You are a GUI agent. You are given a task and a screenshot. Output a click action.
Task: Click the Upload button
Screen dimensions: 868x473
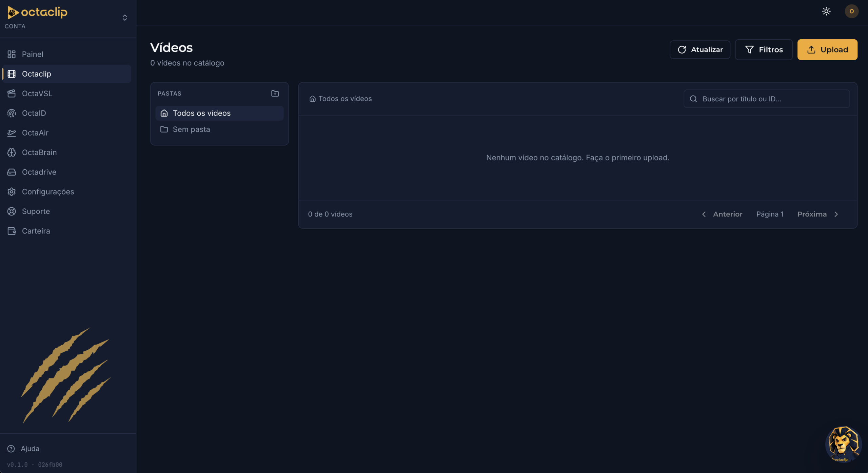click(x=827, y=50)
